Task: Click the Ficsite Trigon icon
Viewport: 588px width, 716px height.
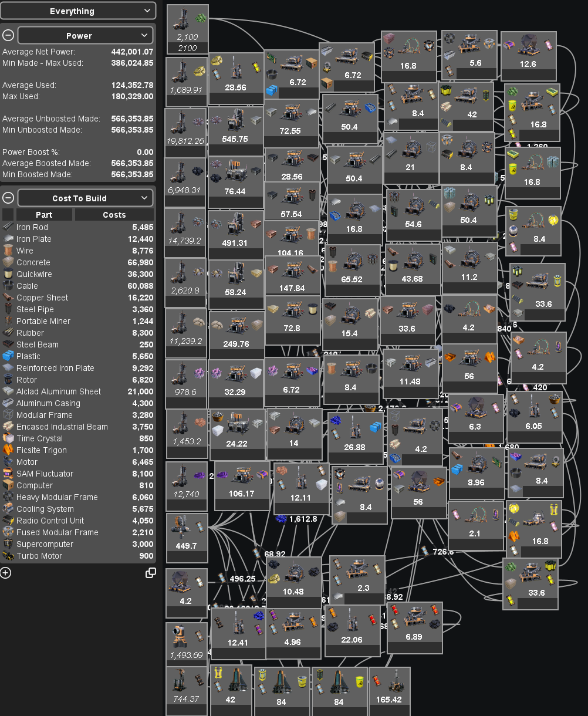Action: 8,450
